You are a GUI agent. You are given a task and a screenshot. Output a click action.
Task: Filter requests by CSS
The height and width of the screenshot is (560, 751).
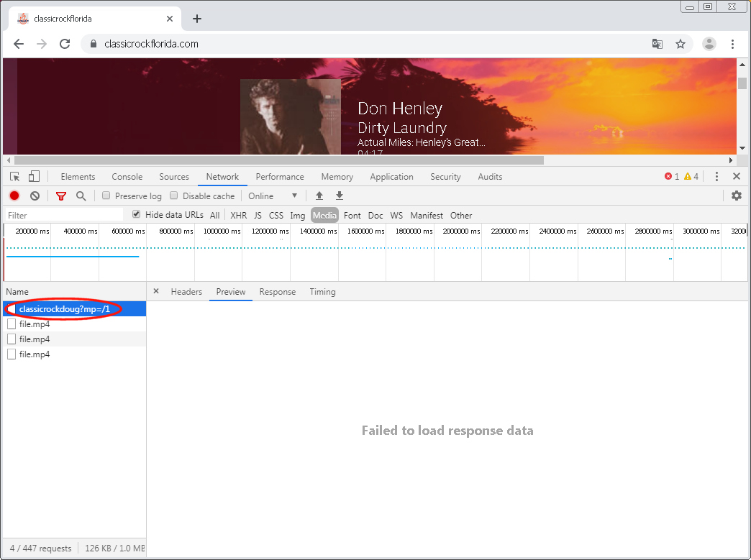tap(276, 216)
